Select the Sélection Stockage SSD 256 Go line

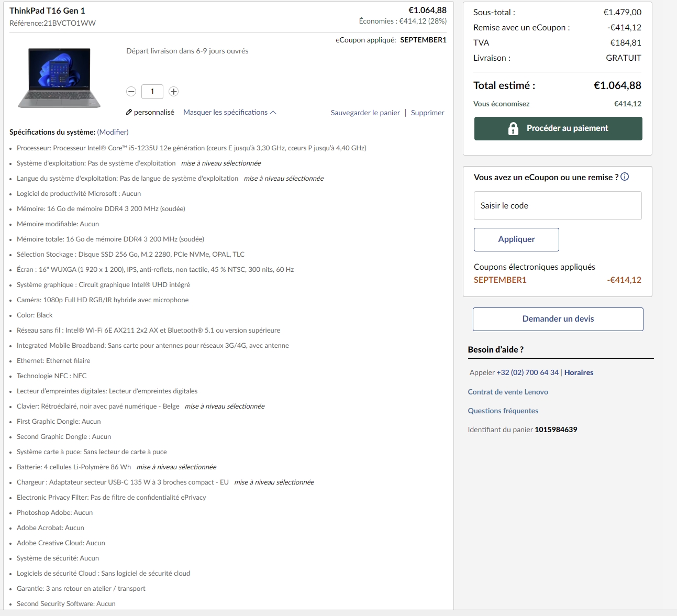(x=131, y=255)
